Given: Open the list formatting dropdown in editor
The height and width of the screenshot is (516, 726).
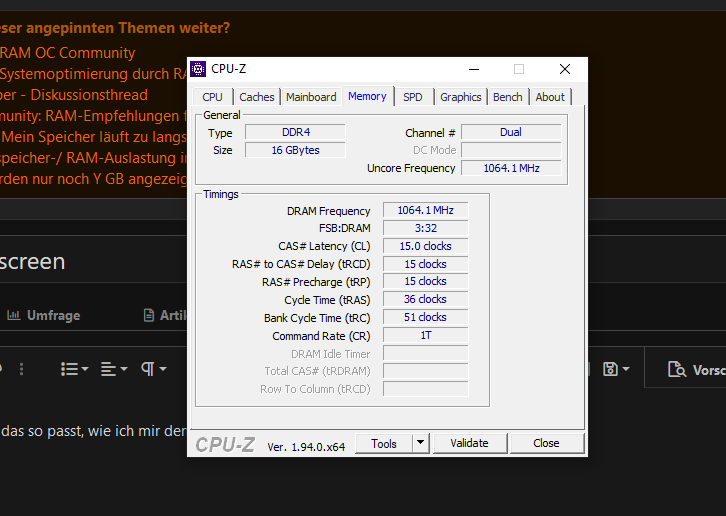Looking at the screenshot, I should coord(74,369).
